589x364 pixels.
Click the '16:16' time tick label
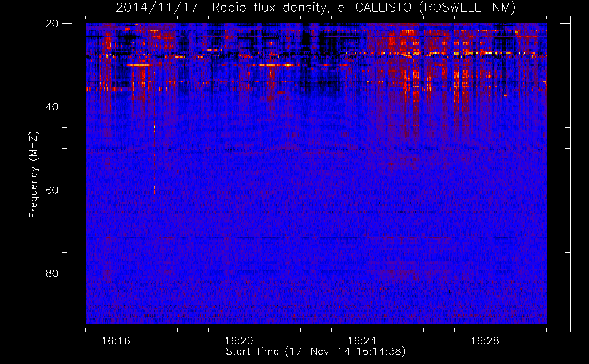tap(116, 341)
